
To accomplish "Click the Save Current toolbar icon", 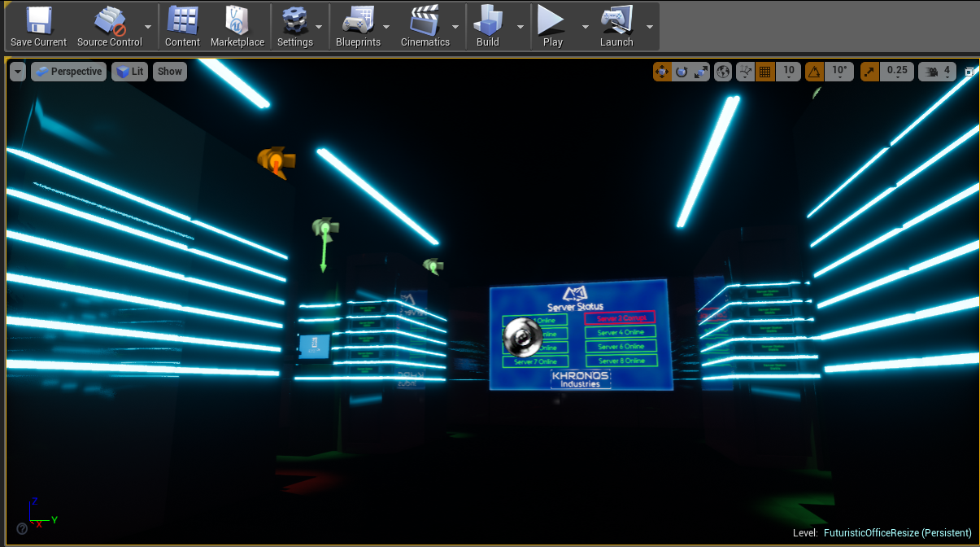I will click(x=38, y=26).
